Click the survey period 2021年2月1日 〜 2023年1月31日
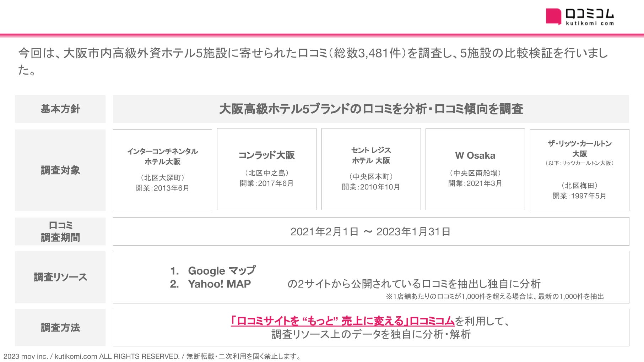This screenshot has width=644, height=362. (371, 232)
